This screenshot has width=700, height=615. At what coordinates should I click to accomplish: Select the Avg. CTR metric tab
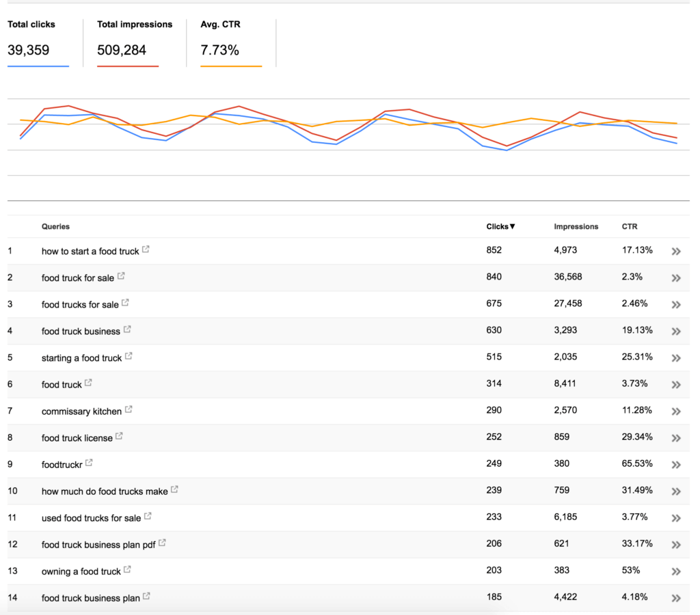[231, 43]
